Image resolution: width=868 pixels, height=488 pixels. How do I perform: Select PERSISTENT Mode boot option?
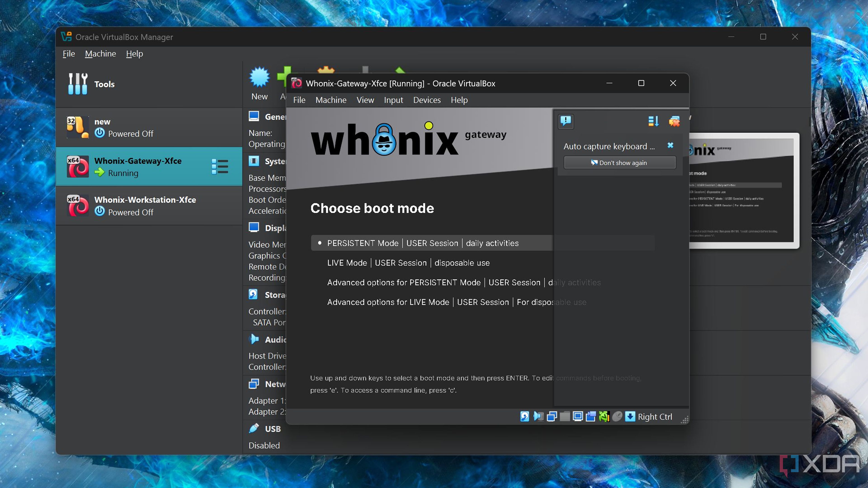coord(422,243)
